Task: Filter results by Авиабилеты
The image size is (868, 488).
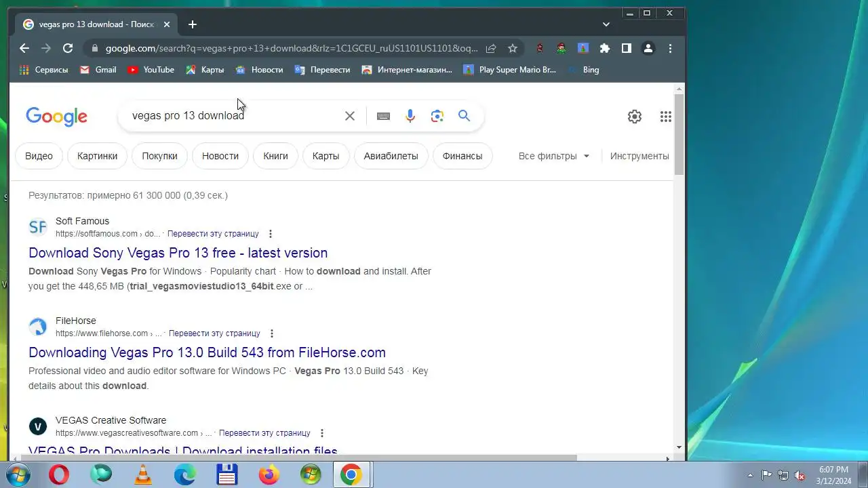Action: pos(391,156)
